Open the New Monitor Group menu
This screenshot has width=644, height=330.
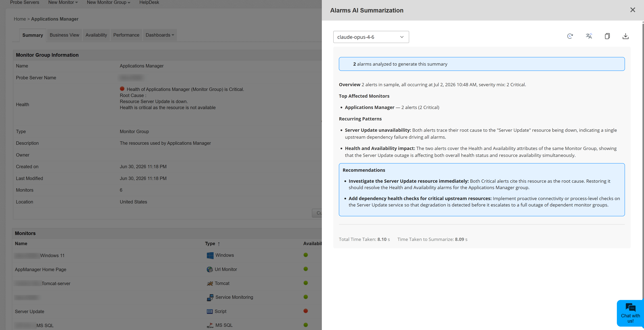click(x=109, y=3)
